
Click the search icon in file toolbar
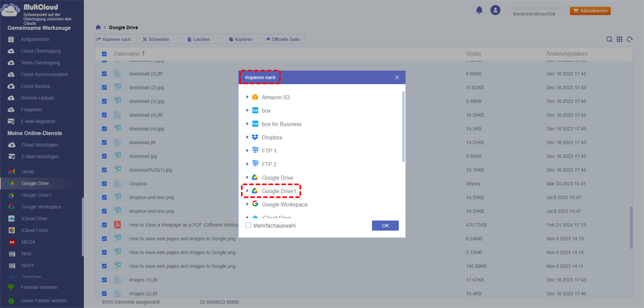click(x=610, y=39)
